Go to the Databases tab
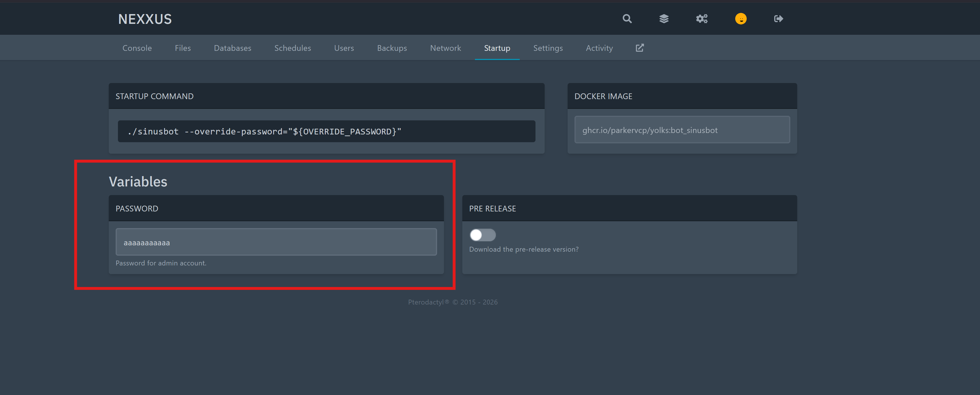This screenshot has width=980, height=395. click(232, 48)
